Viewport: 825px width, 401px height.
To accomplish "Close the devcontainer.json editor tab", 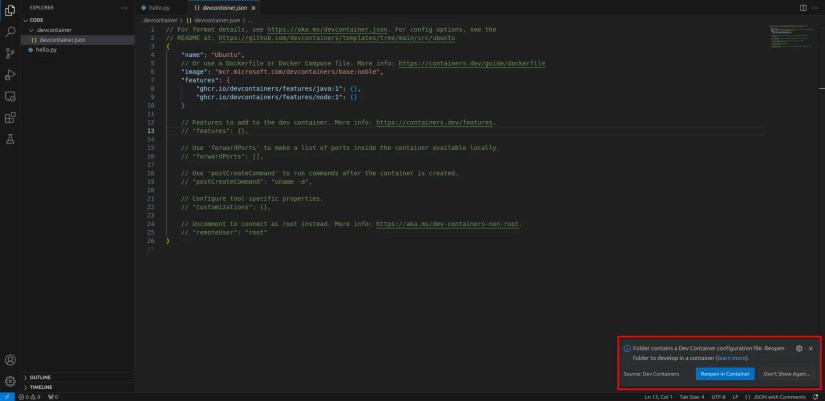I will pyautogui.click(x=254, y=8).
